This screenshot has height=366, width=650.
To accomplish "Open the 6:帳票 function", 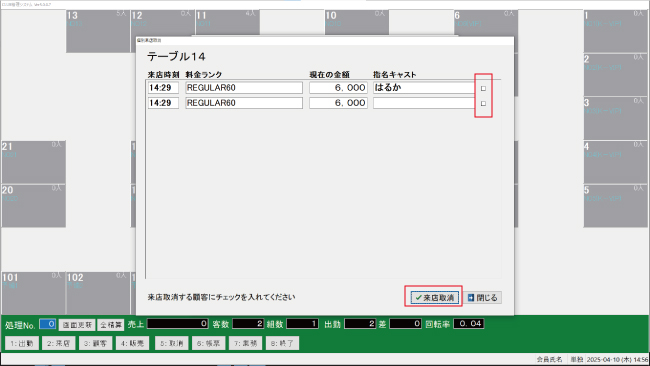I will tap(209, 343).
